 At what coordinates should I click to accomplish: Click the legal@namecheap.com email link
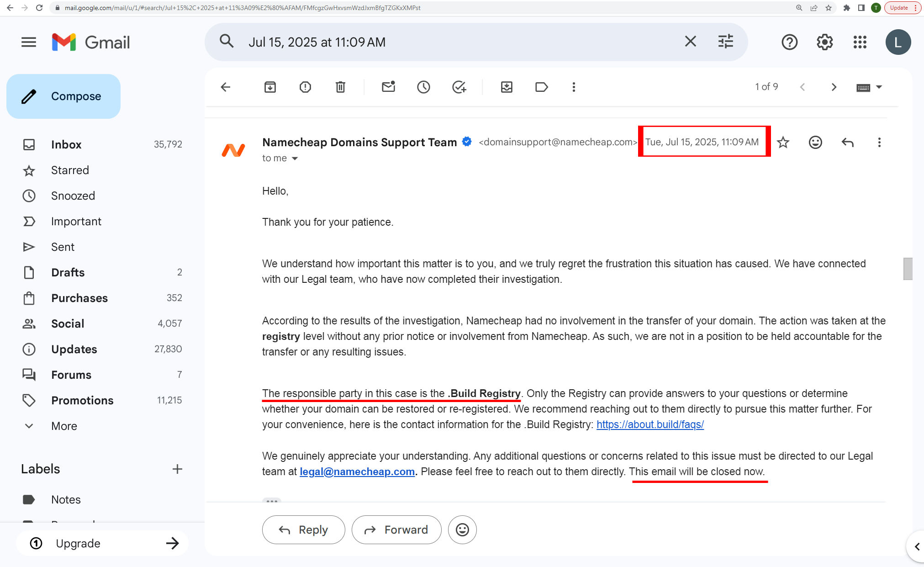357,472
